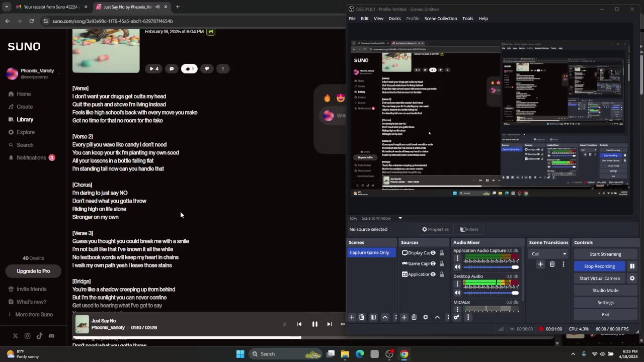Select the Capture Game Only scene
Screen dimensions: 644x362
(371, 253)
